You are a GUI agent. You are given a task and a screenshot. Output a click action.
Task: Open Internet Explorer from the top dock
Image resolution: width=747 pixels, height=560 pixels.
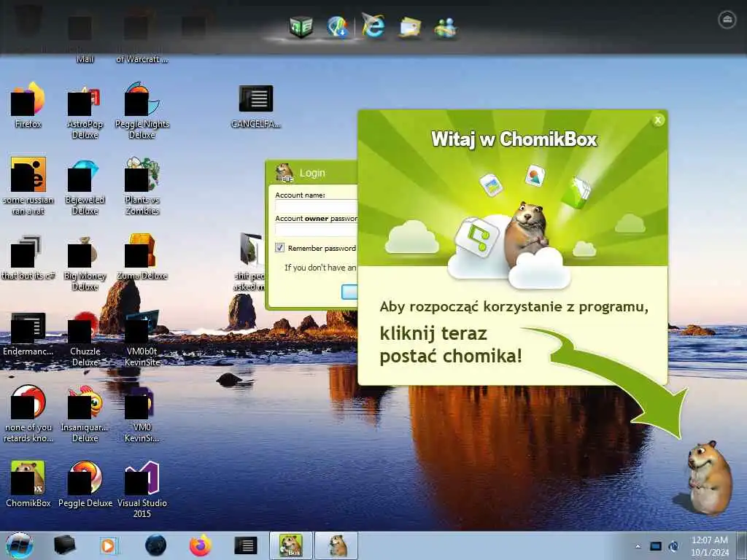tap(373, 26)
